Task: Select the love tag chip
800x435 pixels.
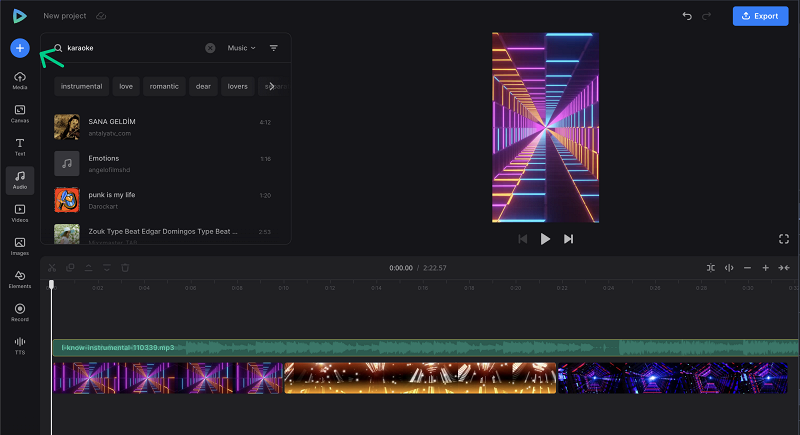Action: pos(126,86)
